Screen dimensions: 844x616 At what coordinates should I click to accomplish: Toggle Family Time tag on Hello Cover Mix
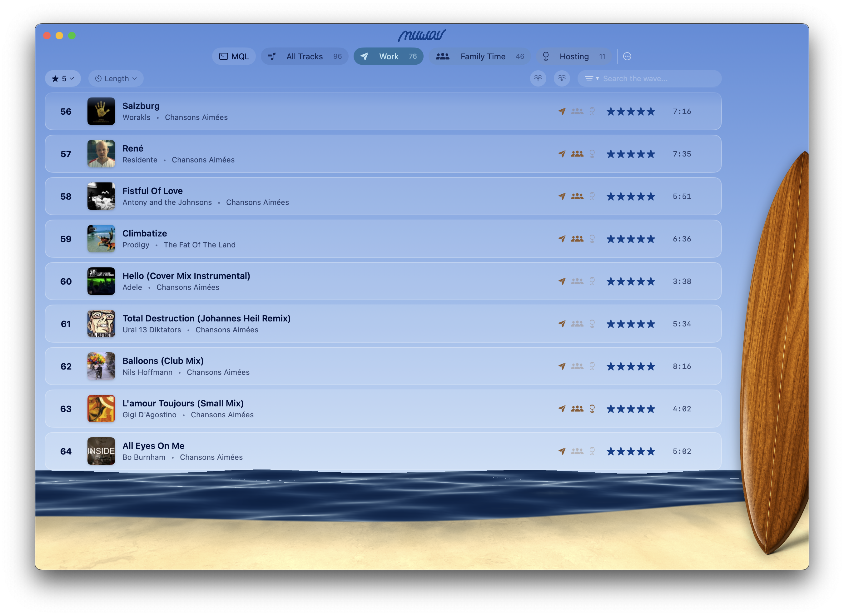[x=577, y=281]
